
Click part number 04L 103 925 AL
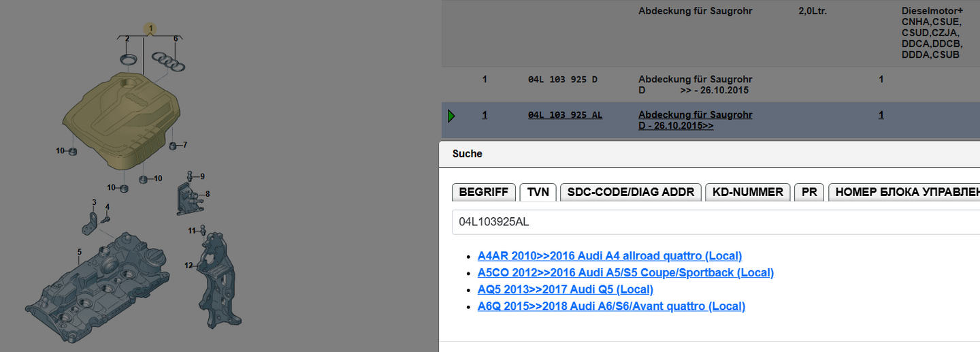(565, 115)
